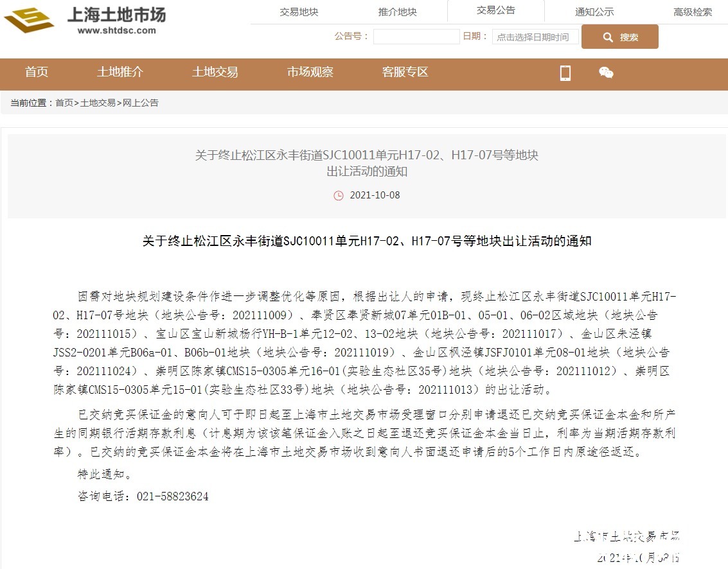Click the www.shtdsc.com site address
728x569 pixels.
[116, 31]
